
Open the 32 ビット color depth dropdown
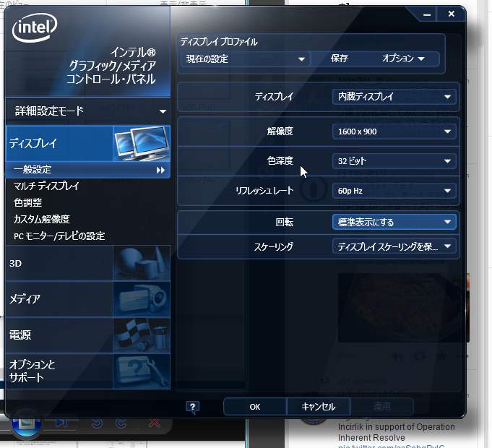394,161
